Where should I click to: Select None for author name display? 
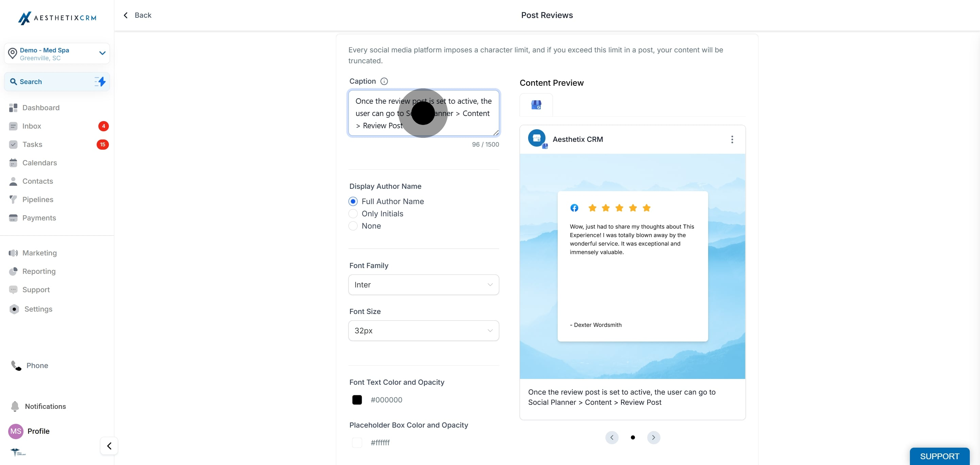(353, 226)
